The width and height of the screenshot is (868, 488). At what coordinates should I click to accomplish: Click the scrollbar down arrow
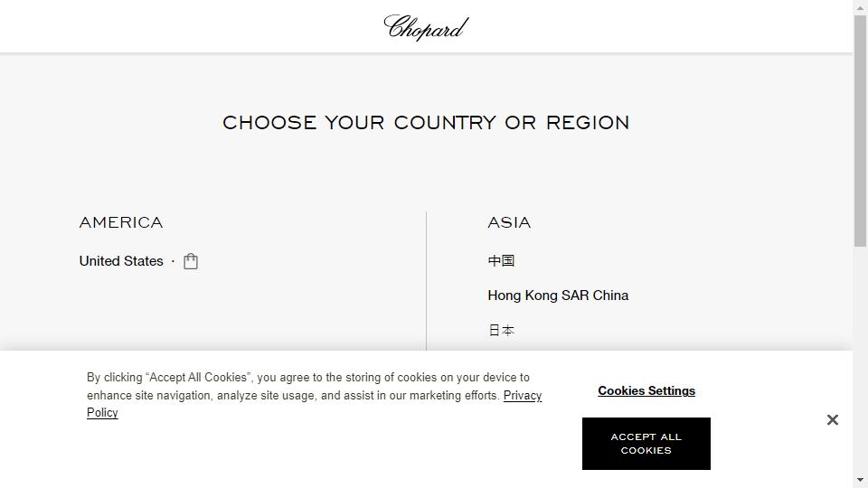coord(860,480)
